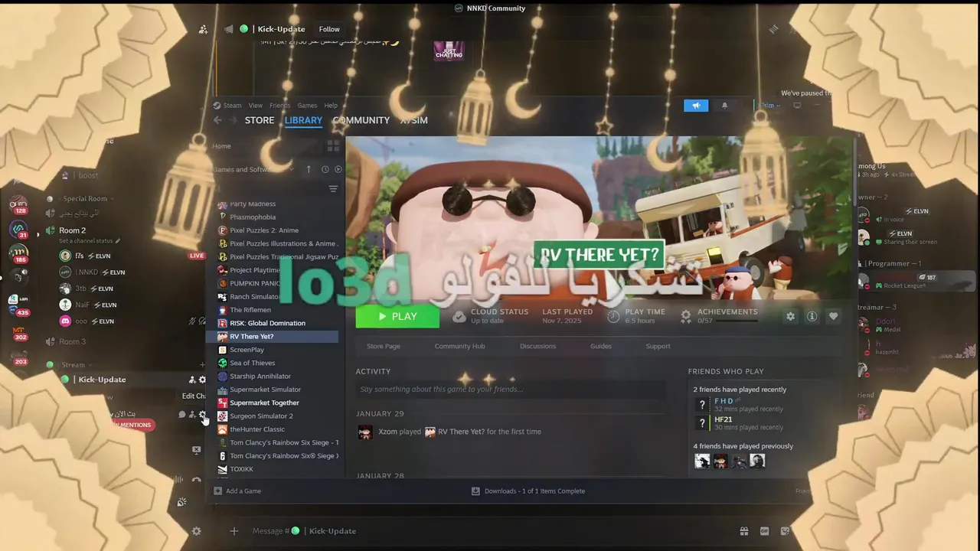Switch to the STORE tab in Steam
The width and height of the screenshot is (980, 551).
tap(260, 120)
